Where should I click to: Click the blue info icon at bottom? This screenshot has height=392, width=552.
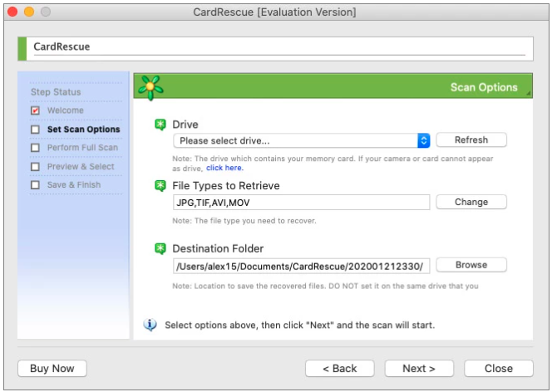150,325
